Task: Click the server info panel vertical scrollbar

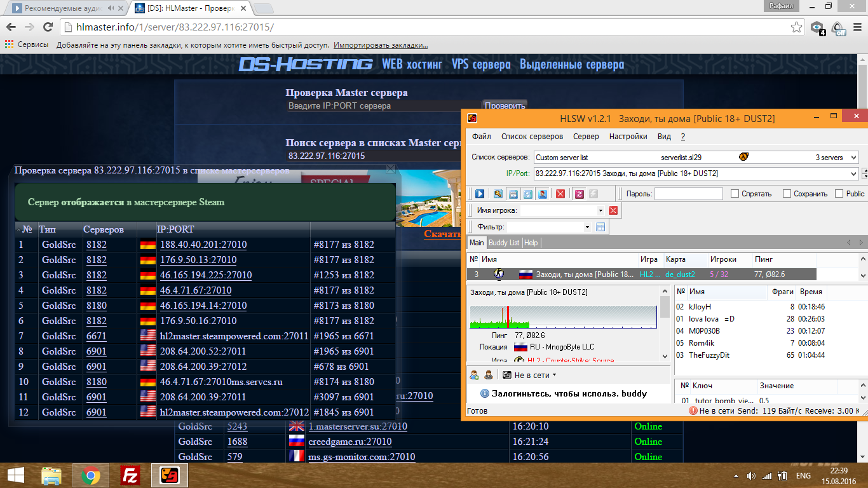Action: (x=665, y=324)
